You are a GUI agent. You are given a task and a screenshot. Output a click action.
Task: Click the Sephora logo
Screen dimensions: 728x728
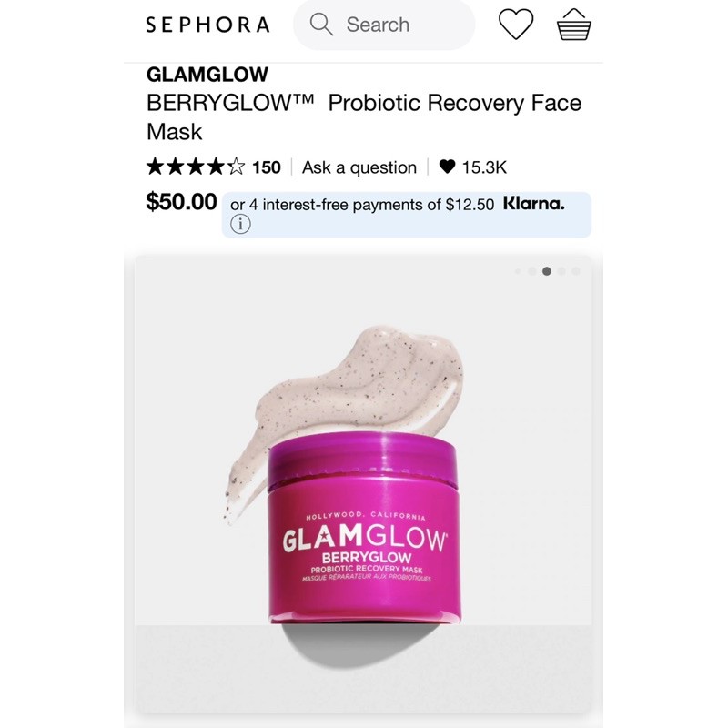pyautogui.click(x=207, y=25)
